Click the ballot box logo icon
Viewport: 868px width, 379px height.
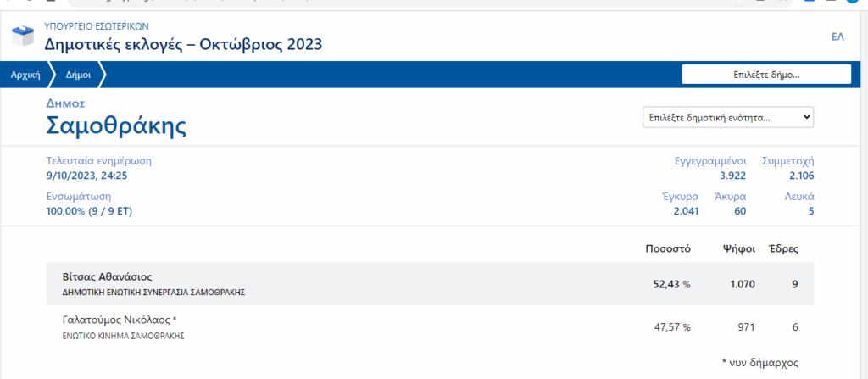point(23,35)
